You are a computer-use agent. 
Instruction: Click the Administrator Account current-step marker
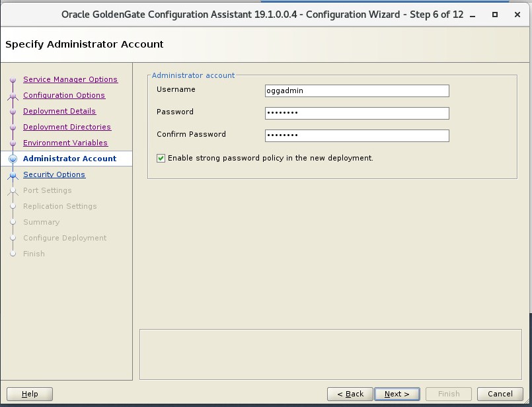[x=13, y=159]
